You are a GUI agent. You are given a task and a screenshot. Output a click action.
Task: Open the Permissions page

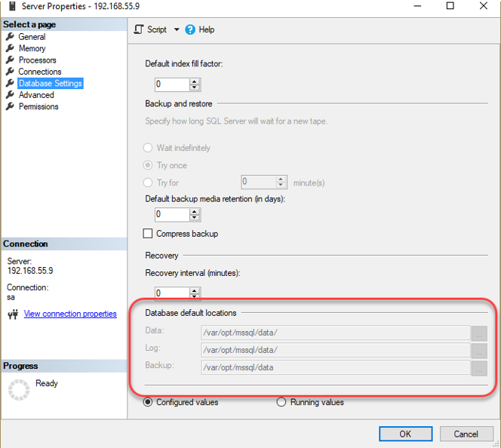(38, 106)
